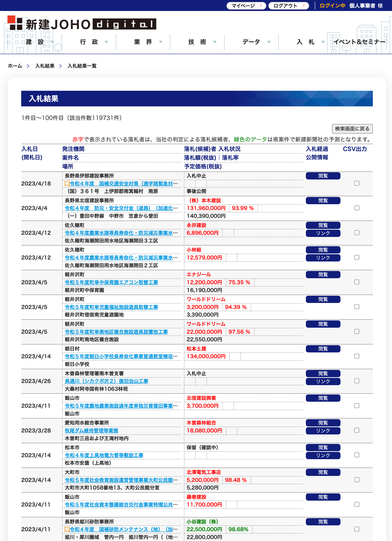Click the 新建JOHO digital logo

pyautogui.click(x=82, y=23)
